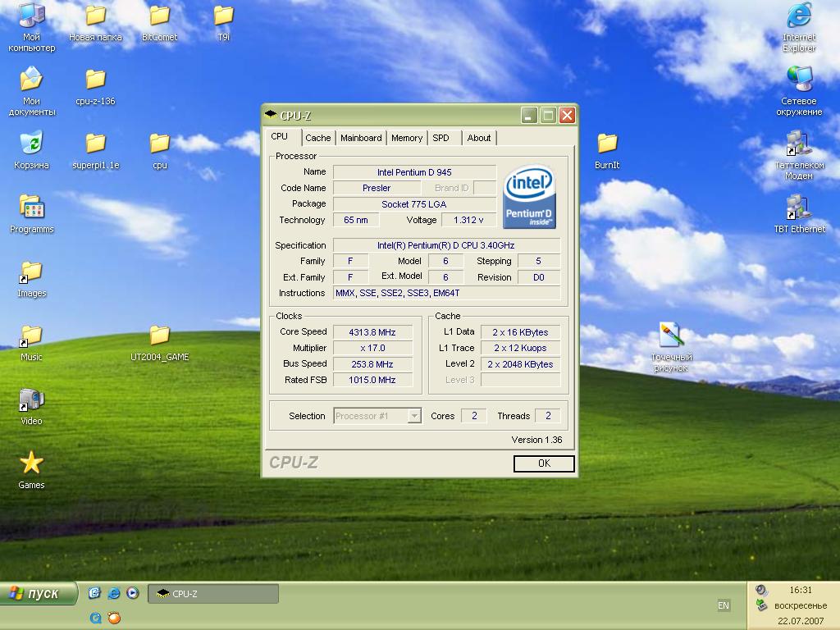
Task: Click the OK button in CPU-Z
Action: 544,463
